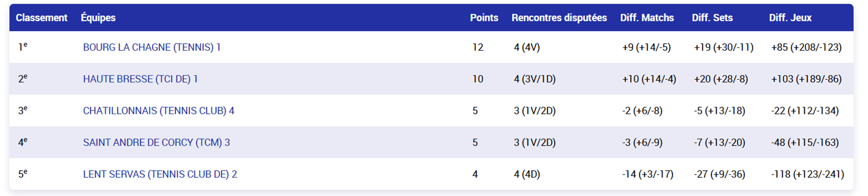Viewport: 868px width, 196px height.
Task: Click the SAINT ANDRE DE CORCY (TCM) 3 link
Action: point(156,143)
